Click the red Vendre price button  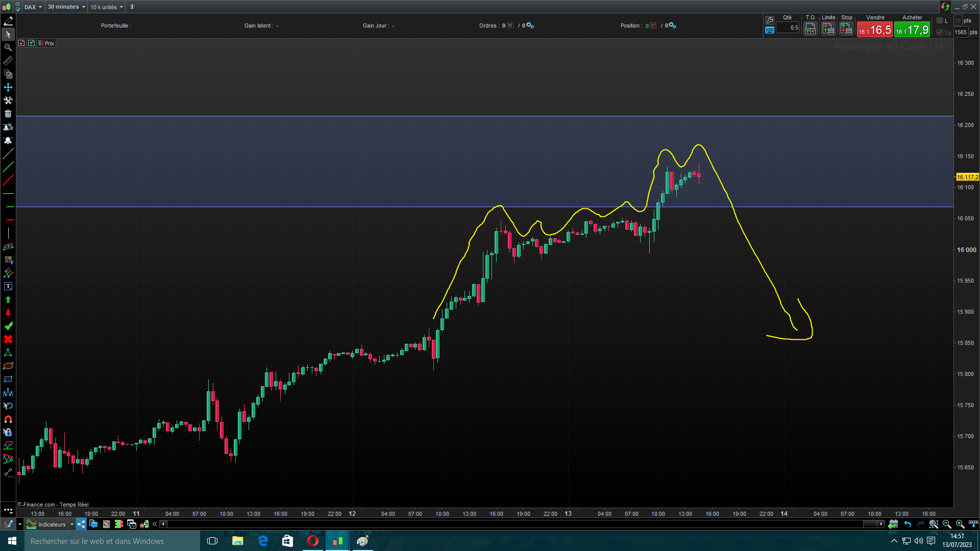(x=874, y=30)
